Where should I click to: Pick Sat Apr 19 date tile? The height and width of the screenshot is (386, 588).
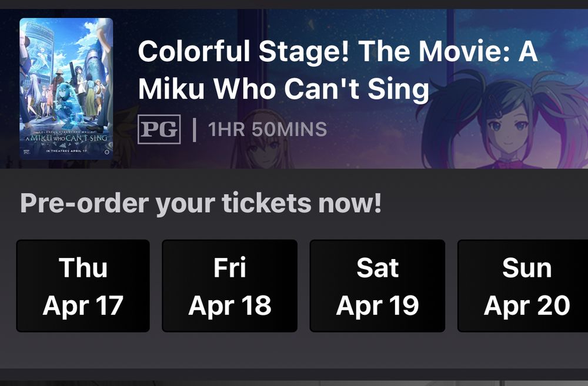pyautogui.click(x=377, y=286)
